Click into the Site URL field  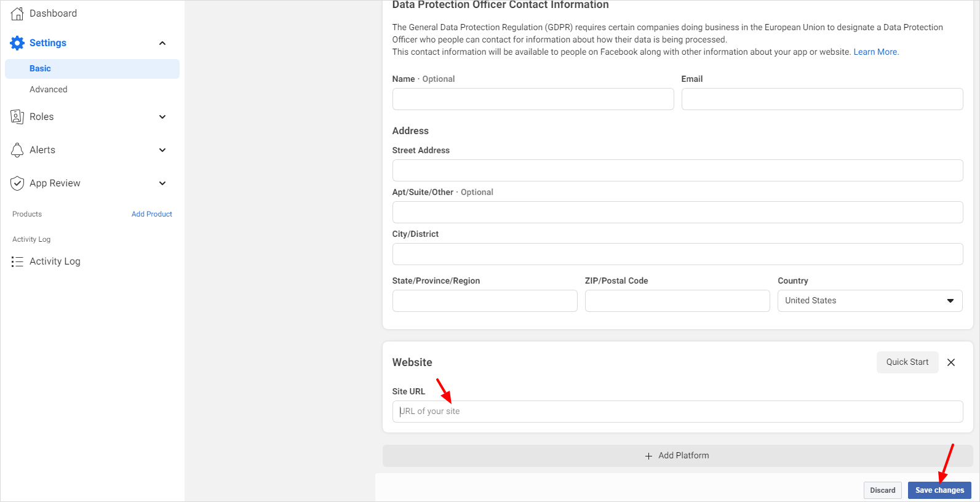coord(677,412)
